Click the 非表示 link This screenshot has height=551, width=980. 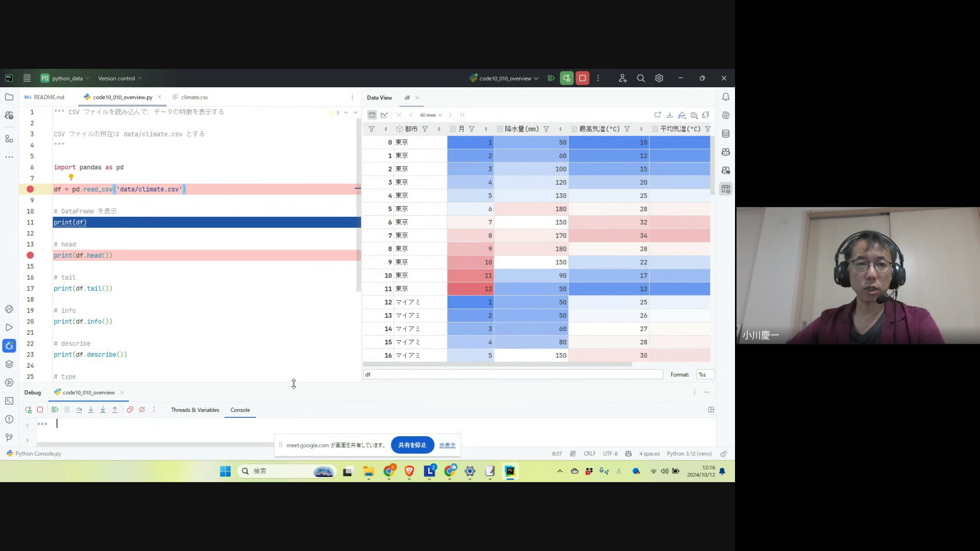[447, 445]
